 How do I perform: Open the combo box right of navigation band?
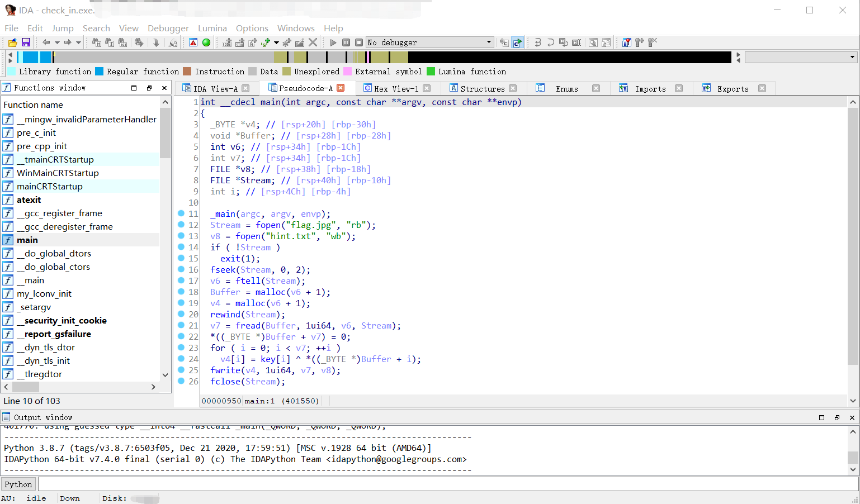(x=801, y=57)
